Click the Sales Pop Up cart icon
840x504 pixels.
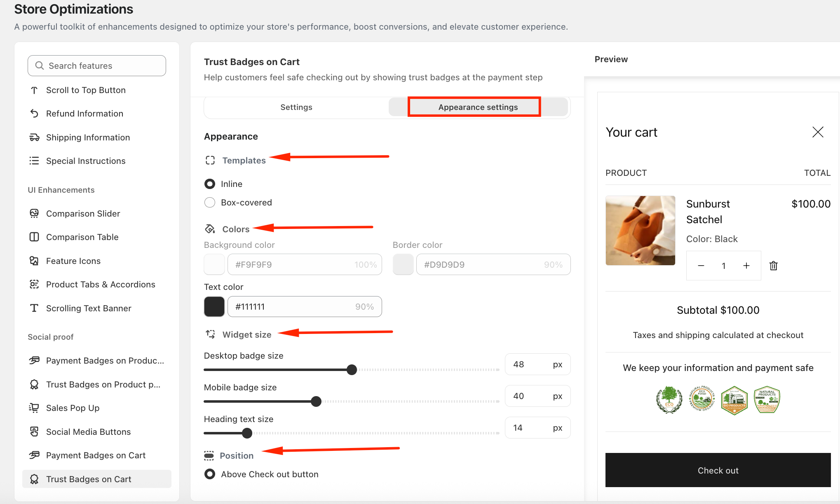[34, 408]
